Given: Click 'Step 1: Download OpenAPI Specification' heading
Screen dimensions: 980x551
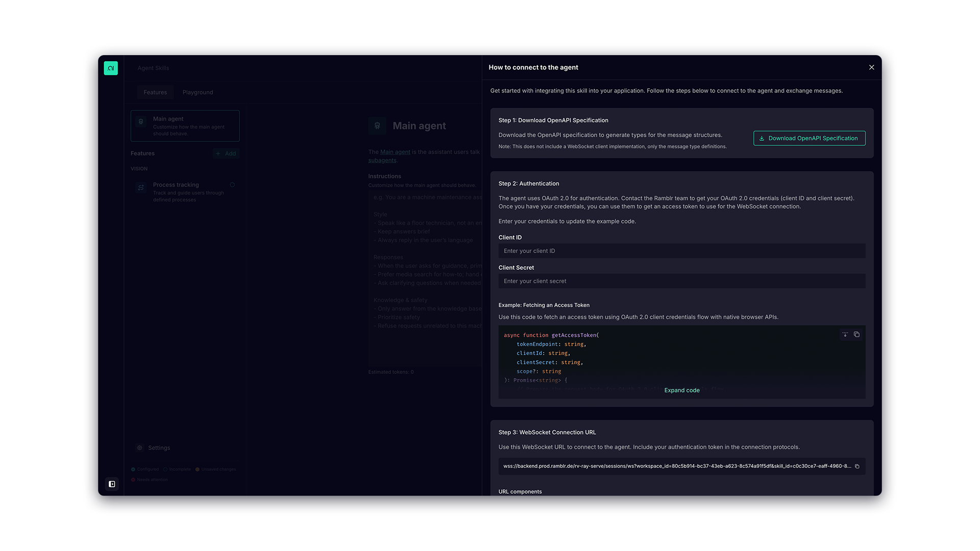Looking at the screenshot, I should pyautogui.click(x=553, y=120).
